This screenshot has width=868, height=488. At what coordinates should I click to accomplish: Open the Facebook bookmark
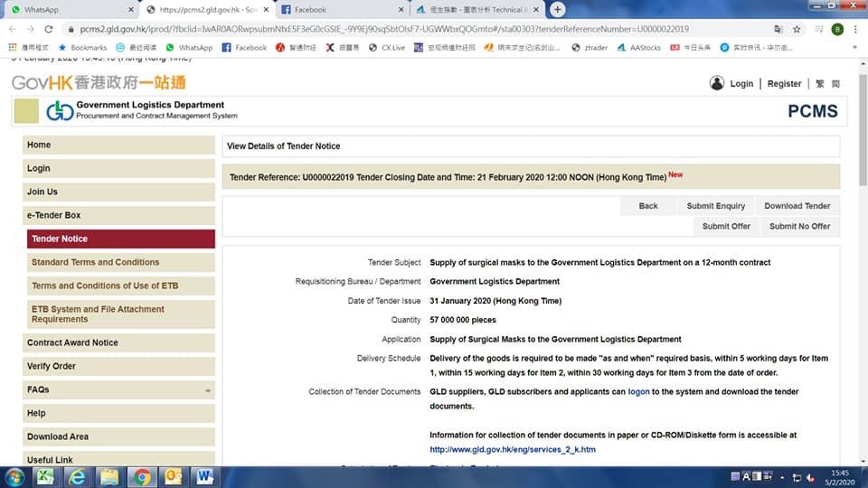click(x=244, y=48)
